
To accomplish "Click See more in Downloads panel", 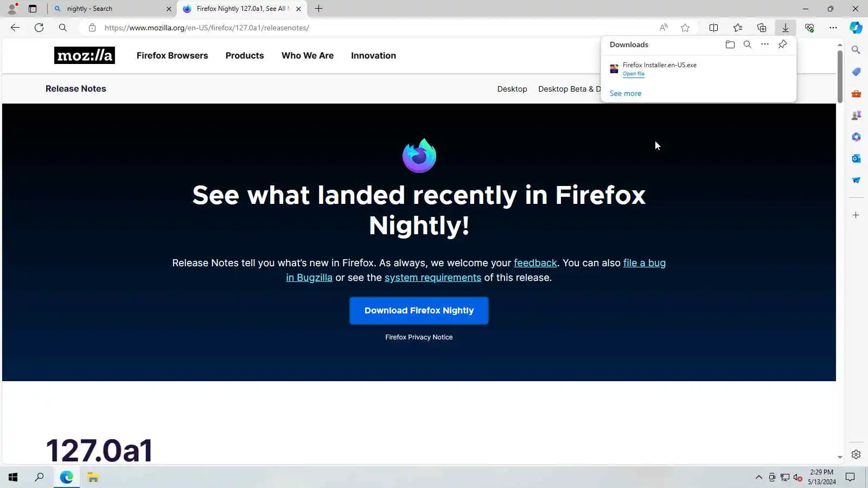I will [626, 93].
